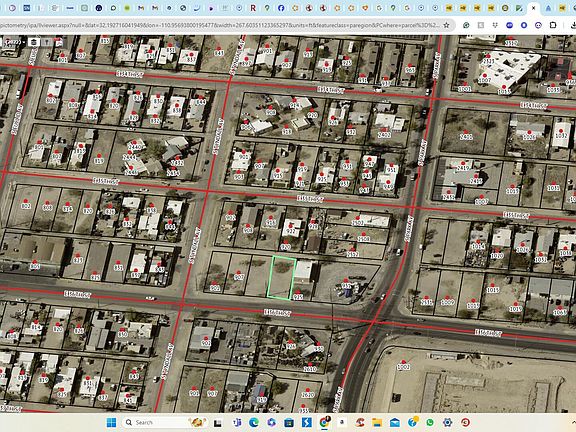Open Settings gear from the taskbar
Viewport: 576px width, 432px height.
point(447,422)
